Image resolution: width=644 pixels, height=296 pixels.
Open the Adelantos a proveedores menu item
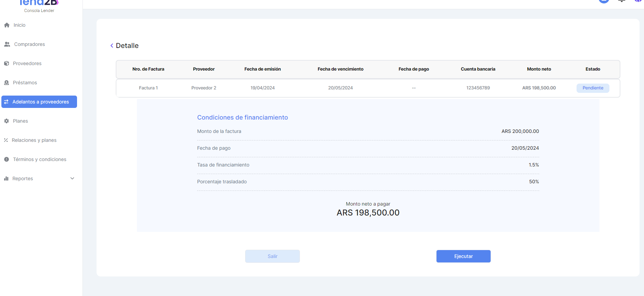pos(40,102)
